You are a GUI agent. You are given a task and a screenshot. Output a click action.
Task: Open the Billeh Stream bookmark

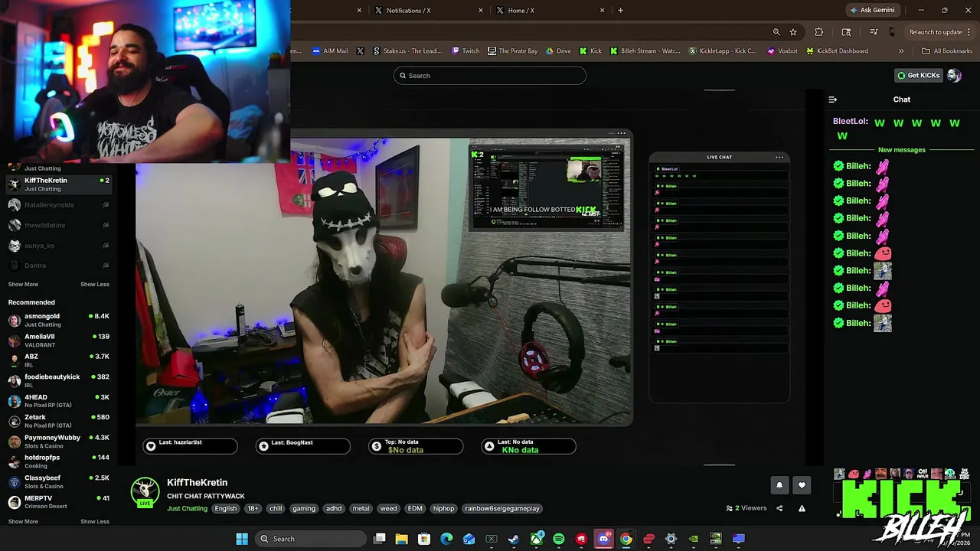click(645, 51)
